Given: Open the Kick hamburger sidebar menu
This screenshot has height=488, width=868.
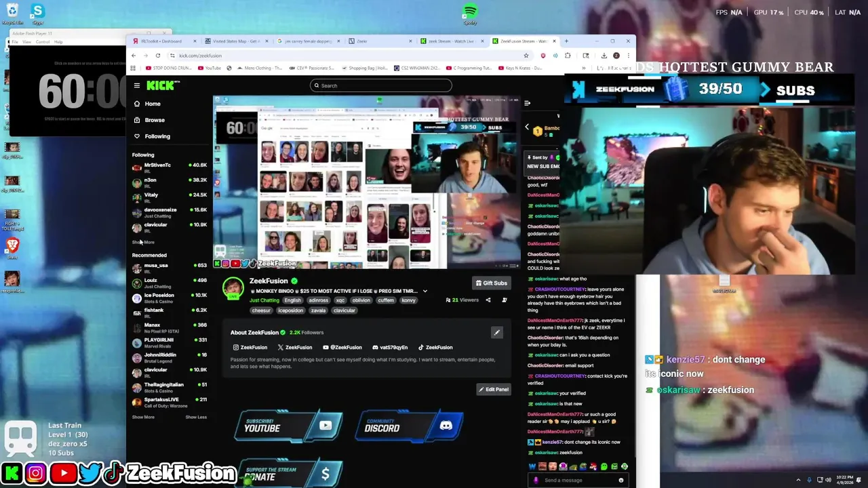Looking at the screenshot, I should pos(137,85).
